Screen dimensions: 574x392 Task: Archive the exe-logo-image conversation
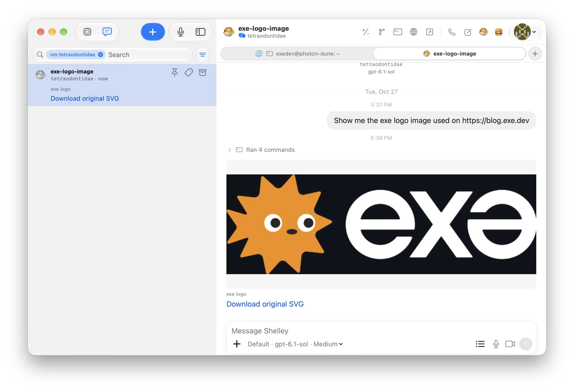[203, 72]
